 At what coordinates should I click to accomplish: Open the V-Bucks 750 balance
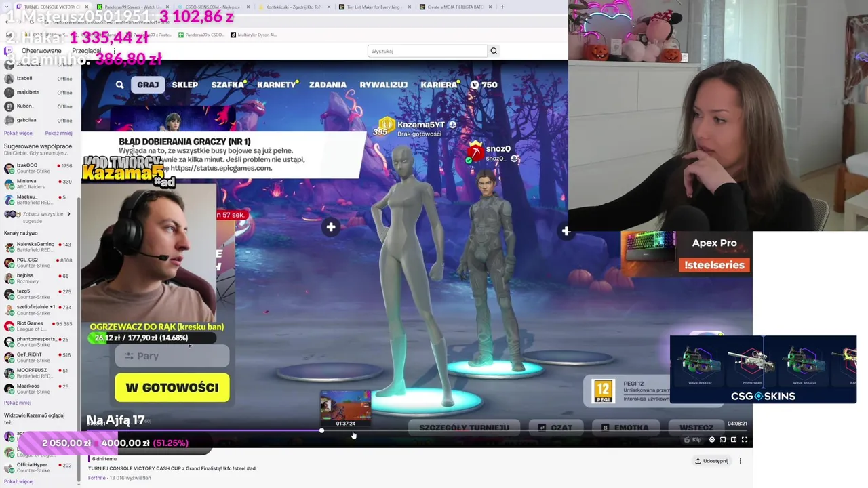(484, 85)
